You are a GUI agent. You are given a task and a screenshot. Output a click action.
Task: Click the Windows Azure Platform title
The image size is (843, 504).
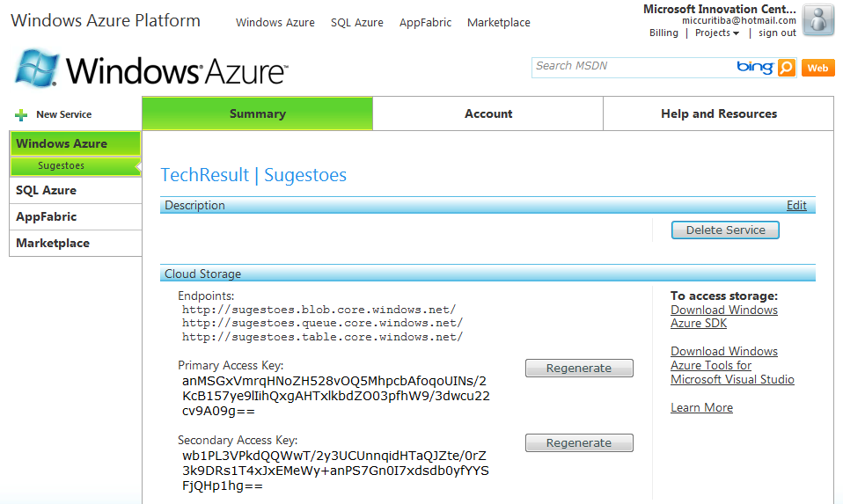tap(106, 20)
